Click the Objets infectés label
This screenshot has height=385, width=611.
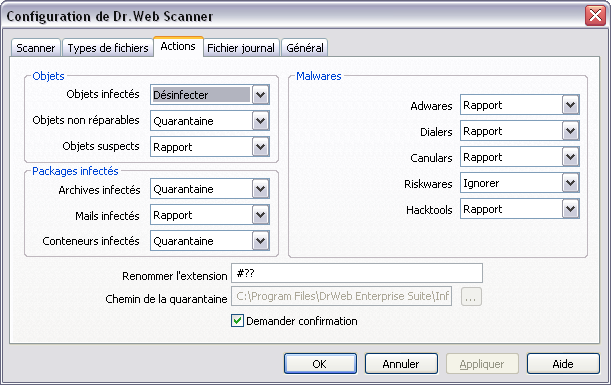103,94
